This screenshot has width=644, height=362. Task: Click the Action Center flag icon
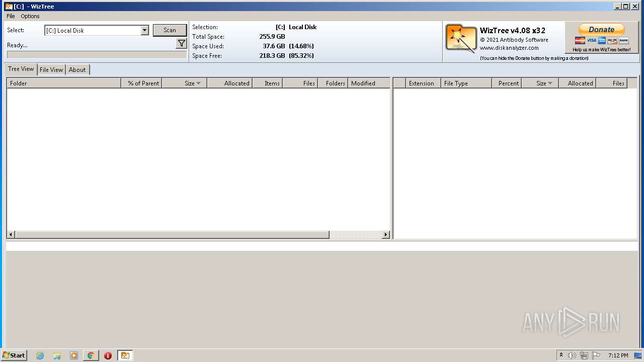pos(596,355)
